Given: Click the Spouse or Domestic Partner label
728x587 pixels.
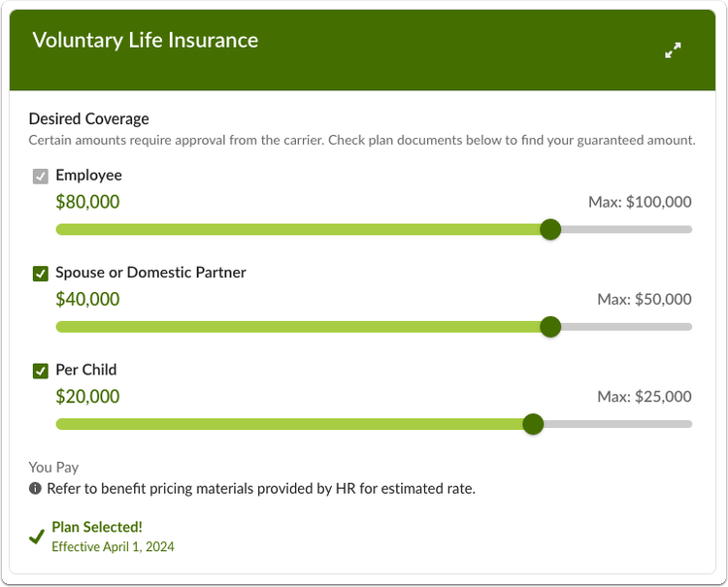Looking at the screenshot, I should [x=150, y=273].
